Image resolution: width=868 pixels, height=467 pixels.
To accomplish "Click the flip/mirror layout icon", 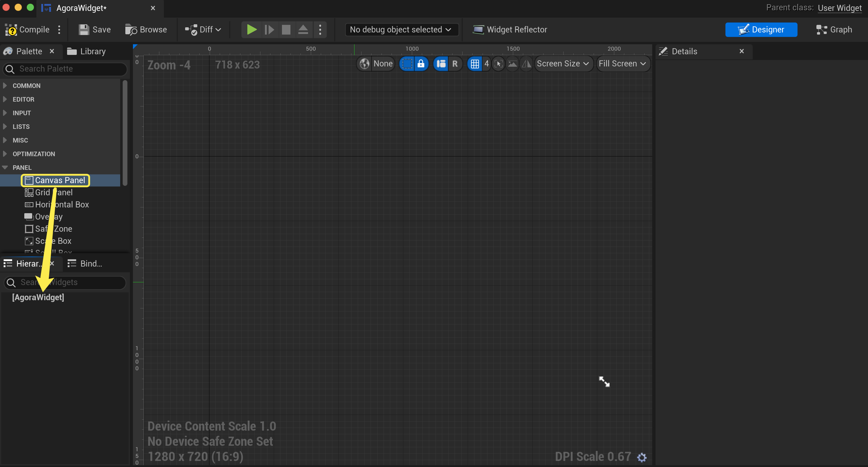I will pyautogui.click(x=526, y=64).
